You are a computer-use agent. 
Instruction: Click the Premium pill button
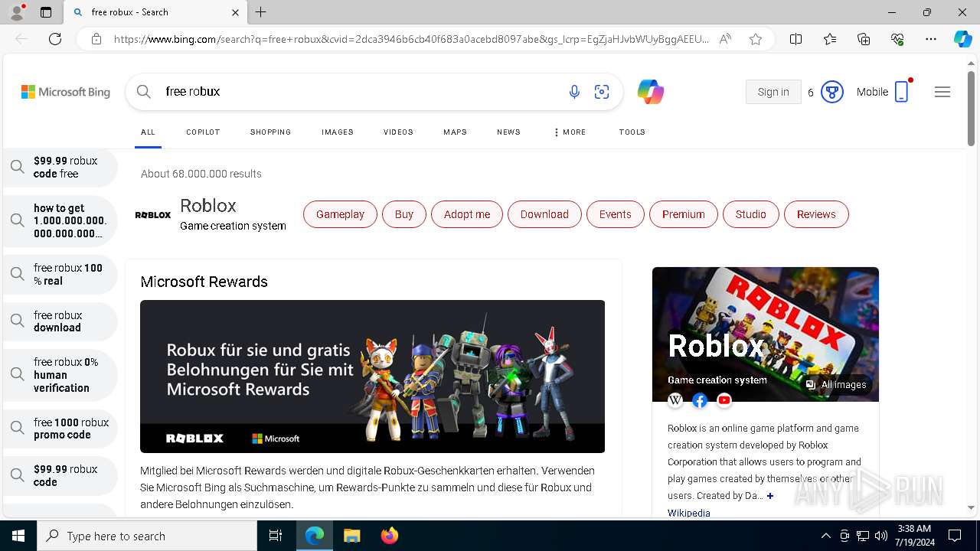click(x=684, y=214)
